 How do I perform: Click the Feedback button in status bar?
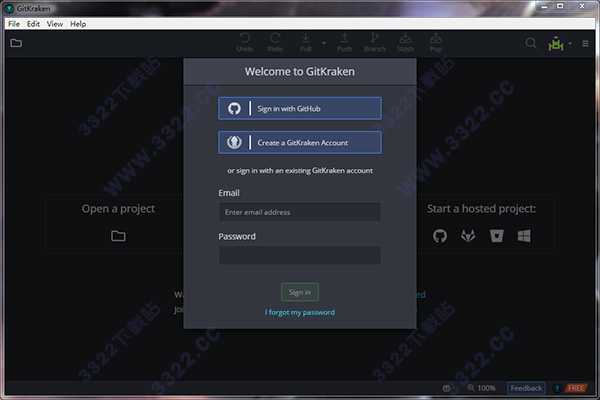tap(526, 388)
